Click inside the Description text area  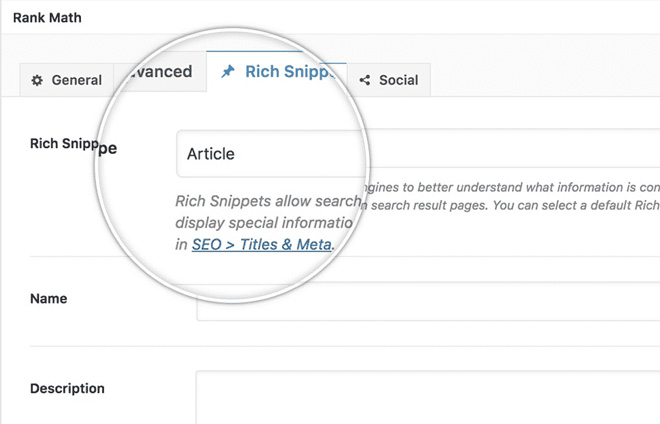[428, 397]
